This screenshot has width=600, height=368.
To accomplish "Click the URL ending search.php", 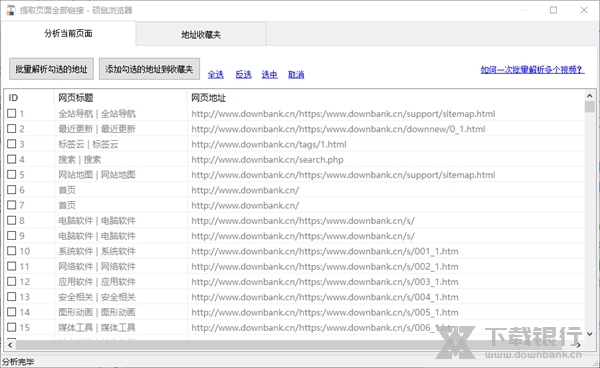I will pos(267,160).
